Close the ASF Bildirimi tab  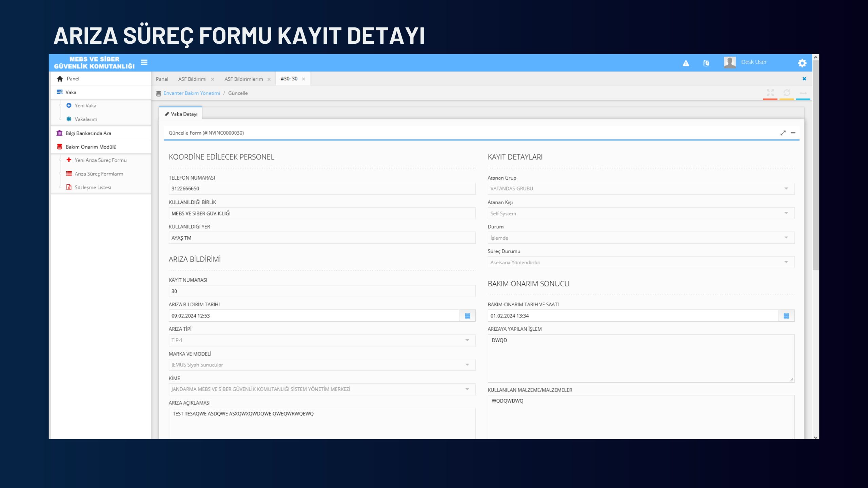[213, 79]
